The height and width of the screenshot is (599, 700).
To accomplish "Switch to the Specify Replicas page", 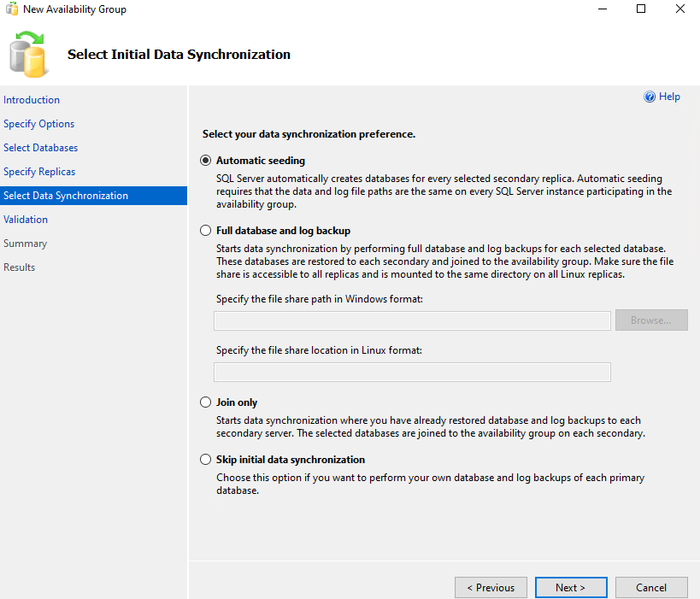I will [x=39, y=172].
